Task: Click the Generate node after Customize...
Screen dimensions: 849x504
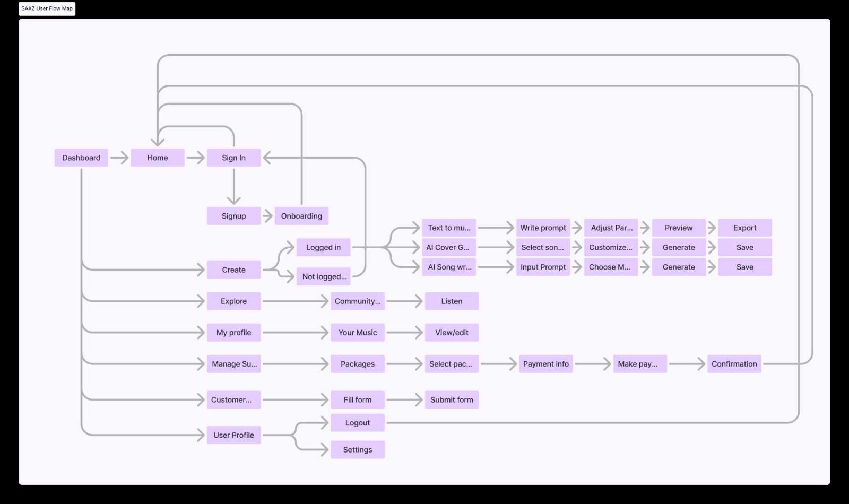Action: coord(679,247)
